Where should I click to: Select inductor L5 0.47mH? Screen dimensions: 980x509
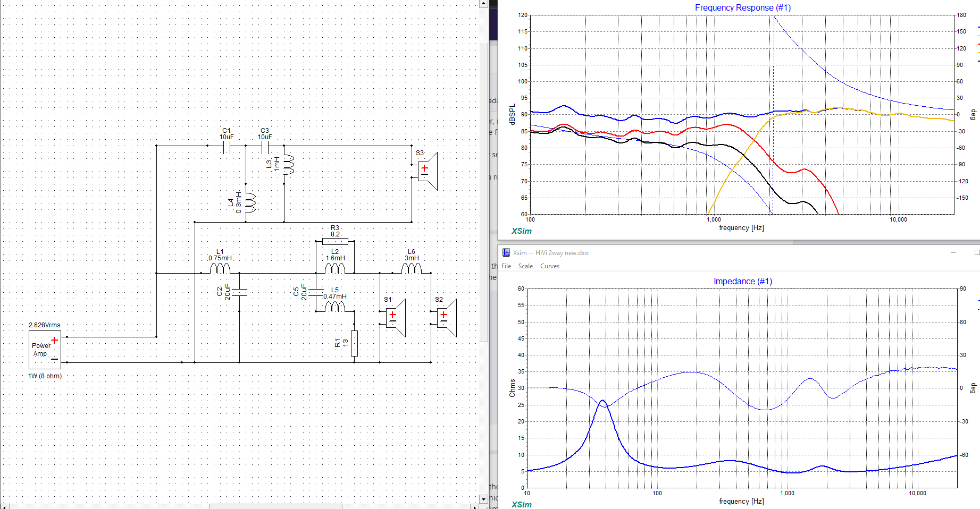coord(335,306)
